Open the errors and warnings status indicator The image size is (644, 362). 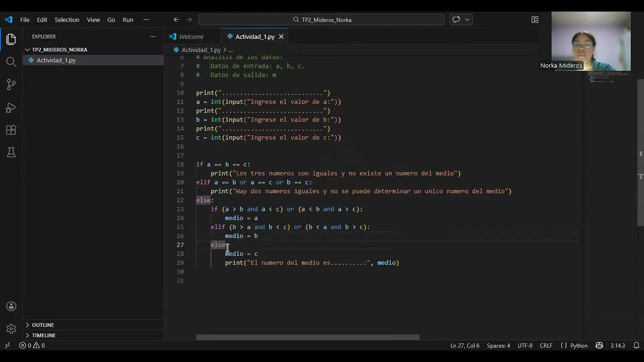(32, 345)
